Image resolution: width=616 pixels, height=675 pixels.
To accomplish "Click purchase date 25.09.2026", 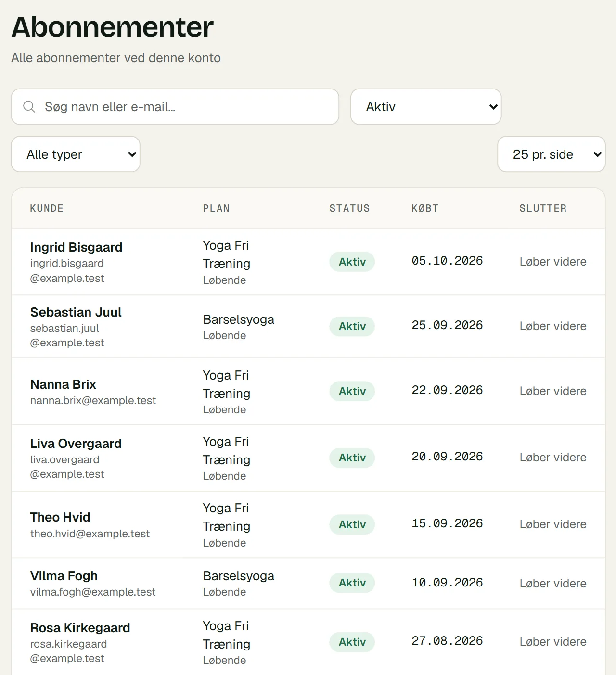I will pyautogui.click(x=447, y=325).
